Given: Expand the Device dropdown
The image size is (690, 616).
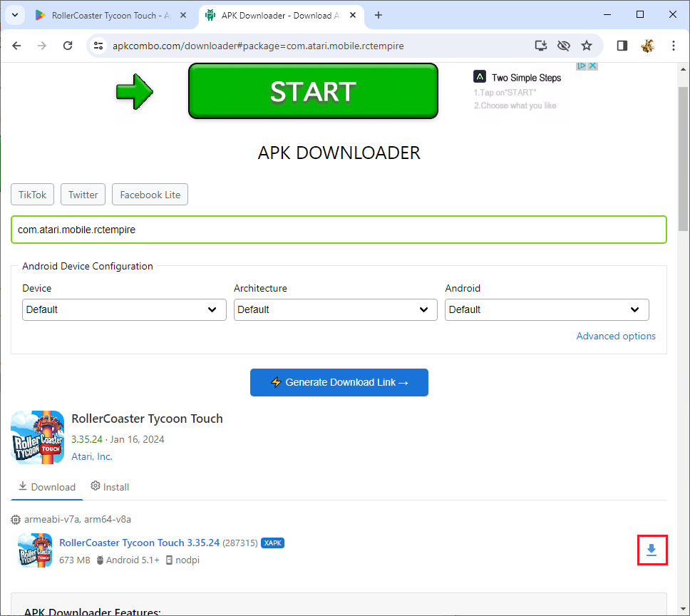Looking at the screenshot, I should point(124,309).
